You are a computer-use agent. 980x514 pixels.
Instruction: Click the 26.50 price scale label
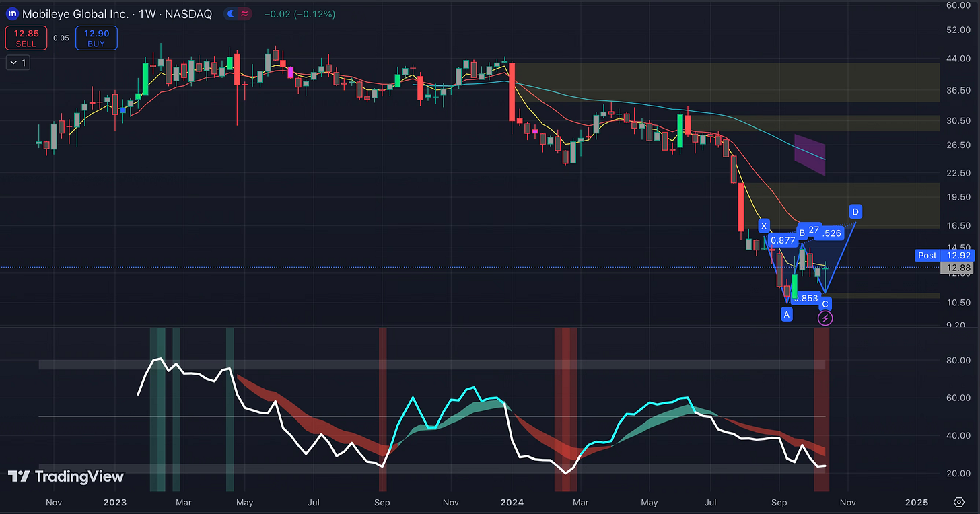[x=957, y=145]
